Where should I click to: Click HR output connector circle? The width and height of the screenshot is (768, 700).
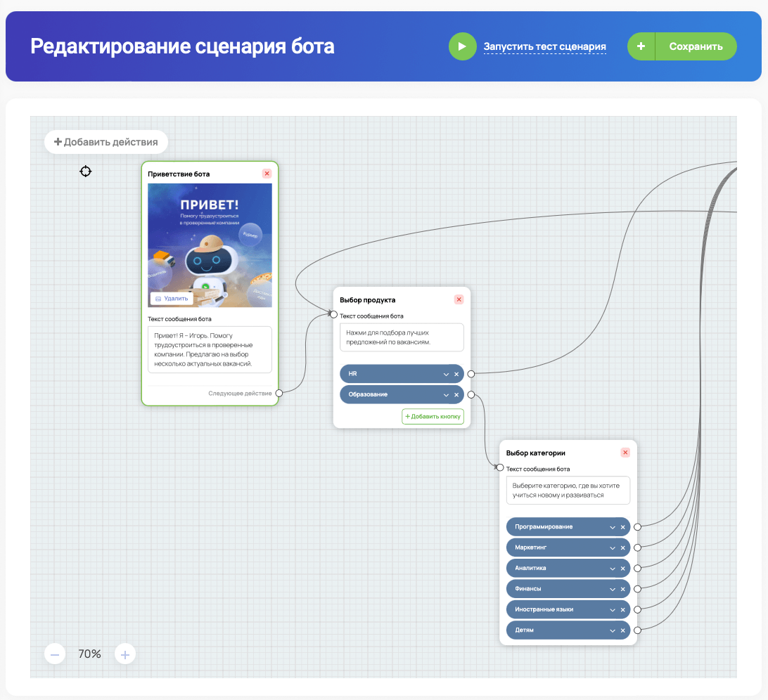471,374
